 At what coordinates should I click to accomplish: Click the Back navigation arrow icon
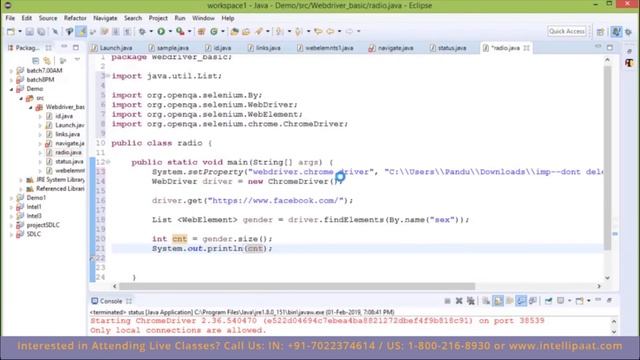pos(330,31)
